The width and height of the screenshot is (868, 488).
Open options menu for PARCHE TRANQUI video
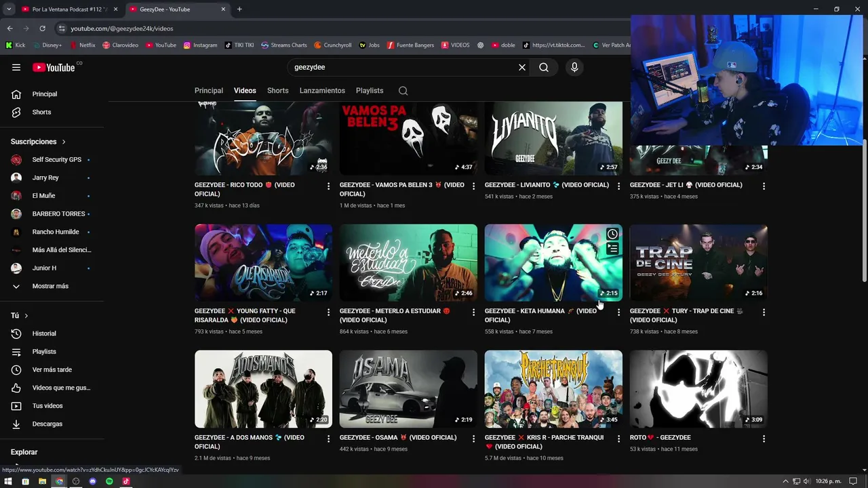click(x=618, y=439)
